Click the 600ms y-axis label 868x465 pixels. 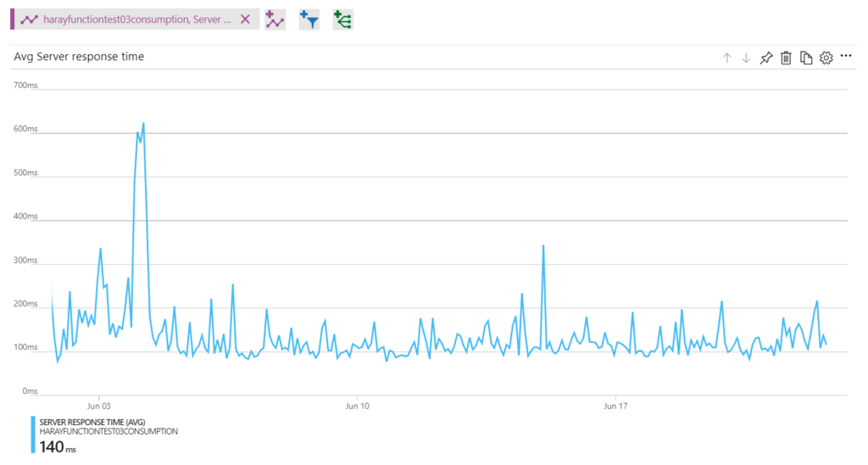click(x=25, y=129)
